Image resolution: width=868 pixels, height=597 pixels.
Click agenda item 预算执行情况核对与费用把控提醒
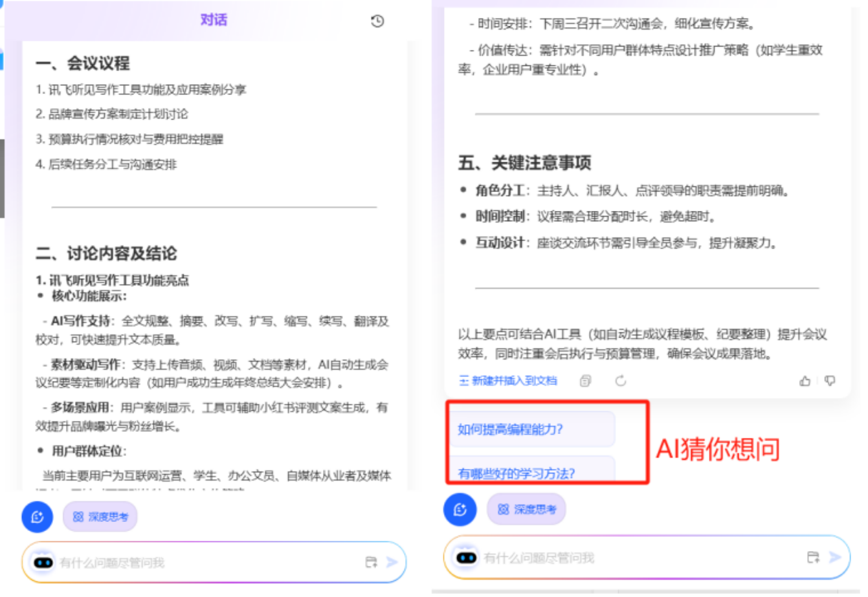(129, 139)
